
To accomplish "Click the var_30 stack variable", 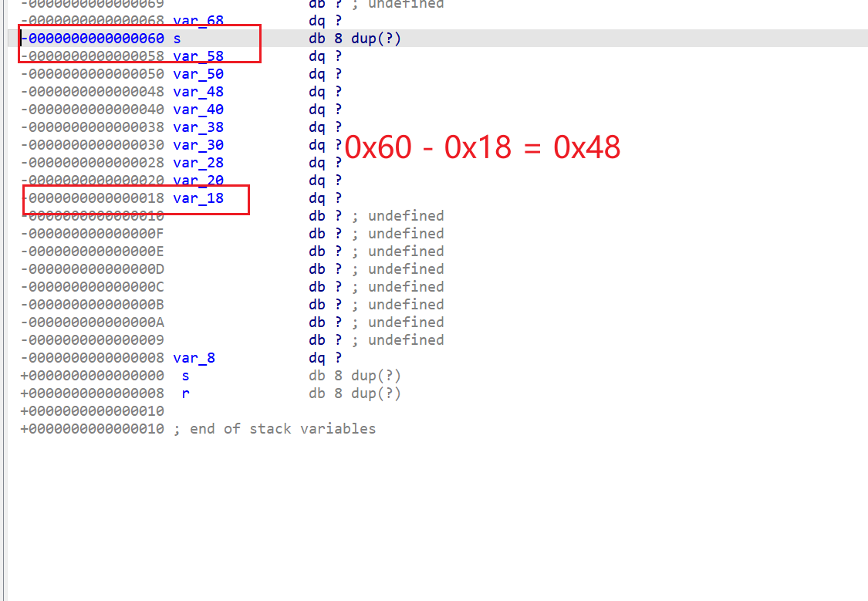I will 198,145.
